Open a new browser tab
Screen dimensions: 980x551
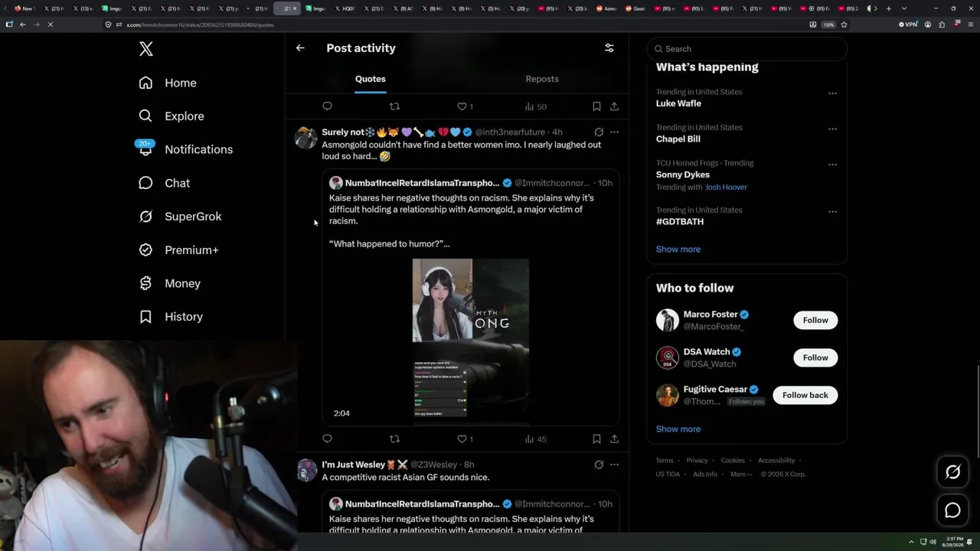[x=888, y=8]
